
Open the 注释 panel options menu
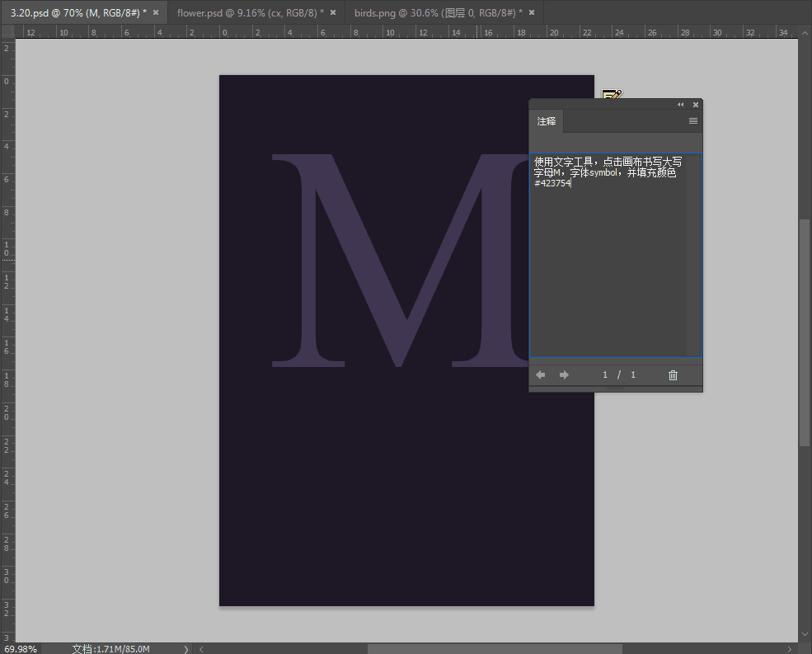coord(693,121)
